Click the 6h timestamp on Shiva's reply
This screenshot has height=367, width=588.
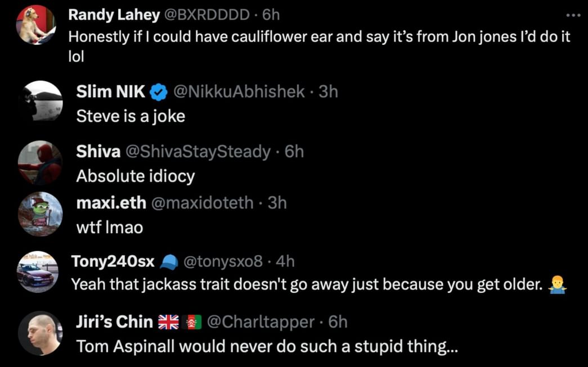pos(293,151)
